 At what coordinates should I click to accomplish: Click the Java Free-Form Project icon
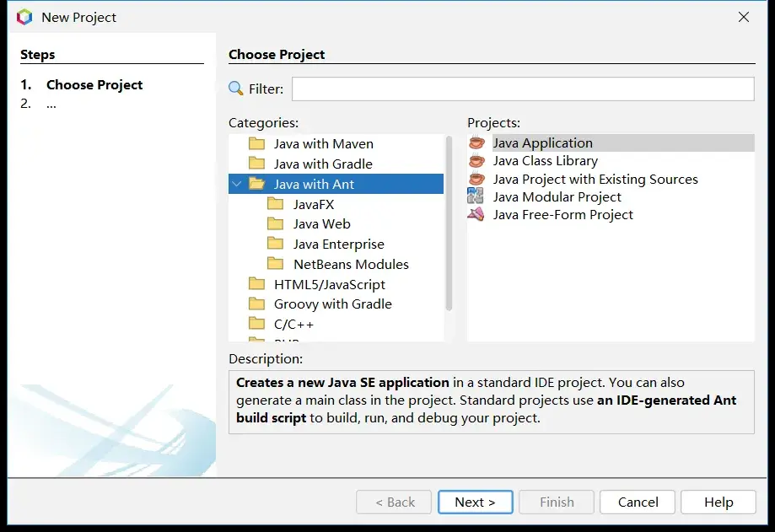[x=476, y=214]
